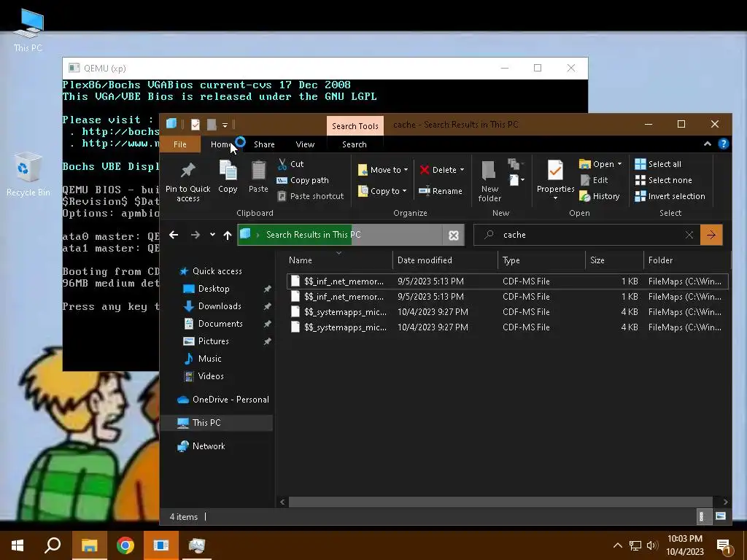This screenshot has width=747, height=560.
Task: Sort by the Size column
Action: tap(614, 260)
